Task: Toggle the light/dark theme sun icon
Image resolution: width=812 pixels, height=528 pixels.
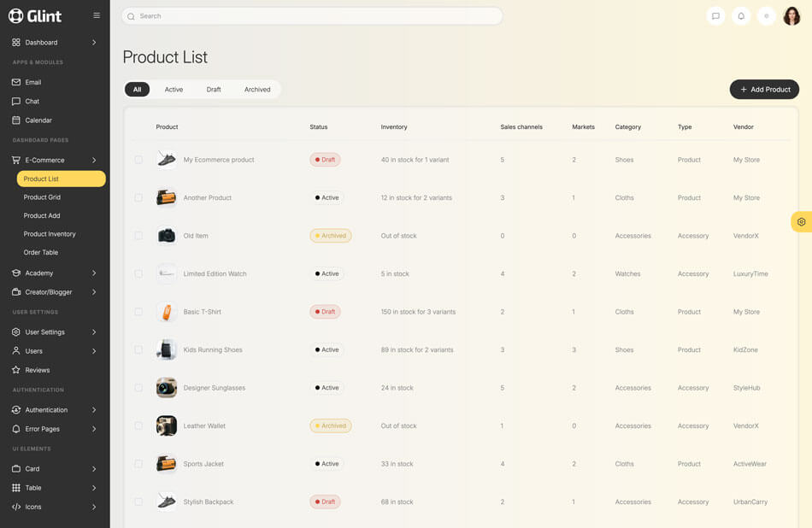Action: [767, 16]
